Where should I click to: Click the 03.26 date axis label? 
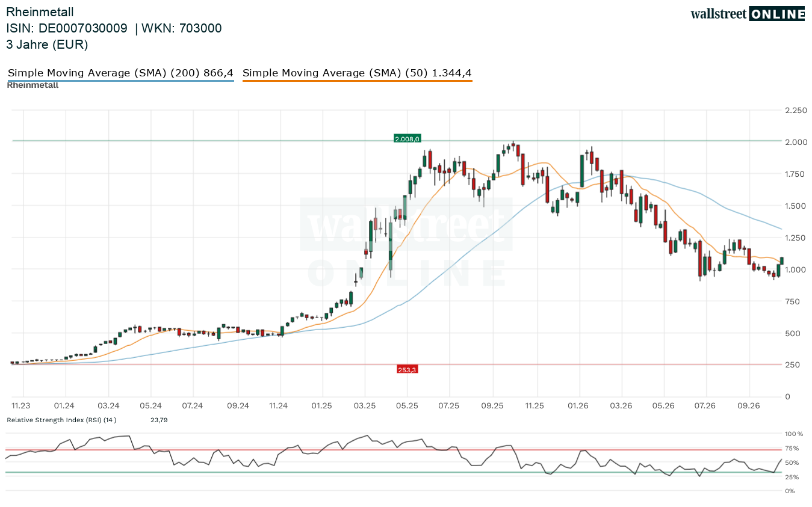click(x=621, y=406)
